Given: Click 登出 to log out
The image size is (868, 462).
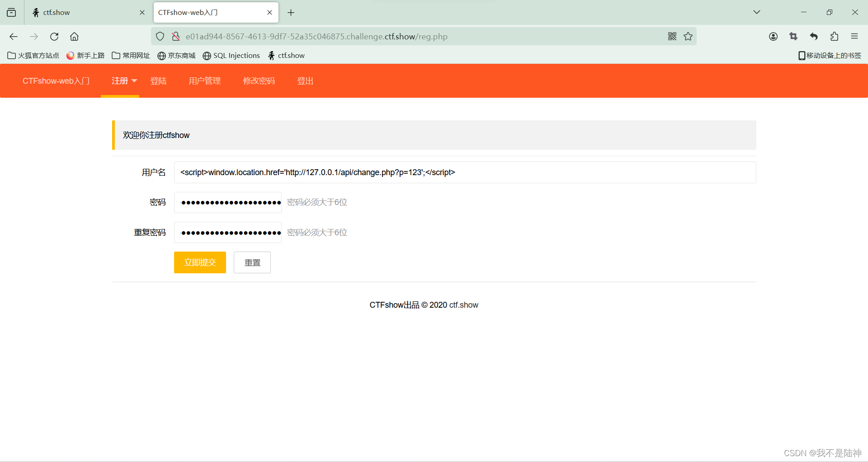Looking at the screenshot, I should [305, 81].
